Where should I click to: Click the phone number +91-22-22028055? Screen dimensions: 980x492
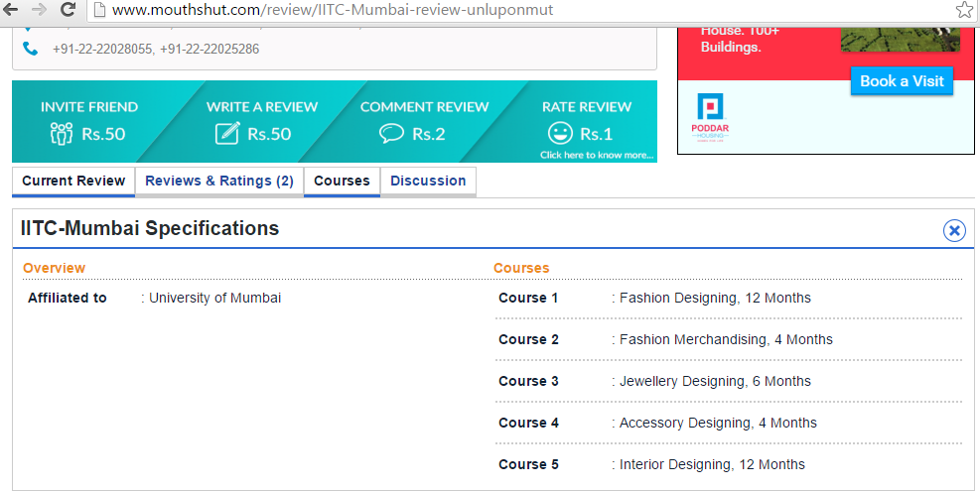pos(103,49)
